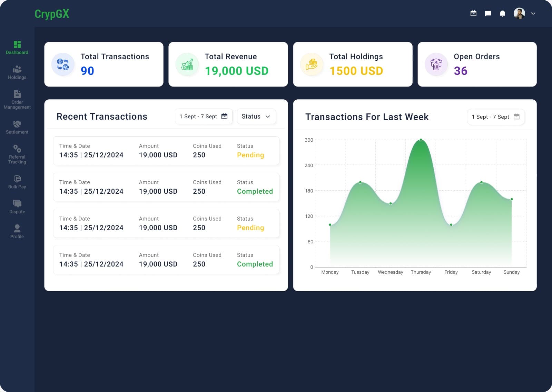Click the Open Orders box icon
This screenshot has height=392, width=552.
[436, 64]
